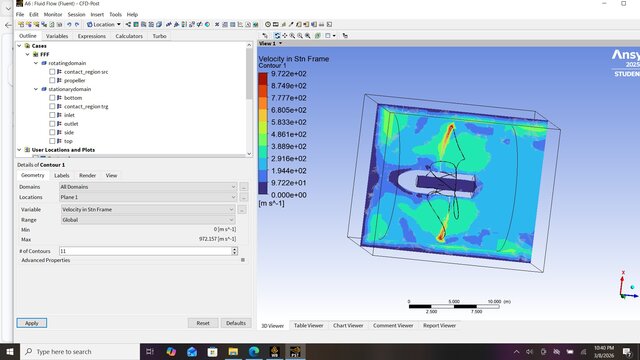Viewport: 640px width, 360px height.
Task: Click Fit View magnifier icon
Action: (308, 36)
